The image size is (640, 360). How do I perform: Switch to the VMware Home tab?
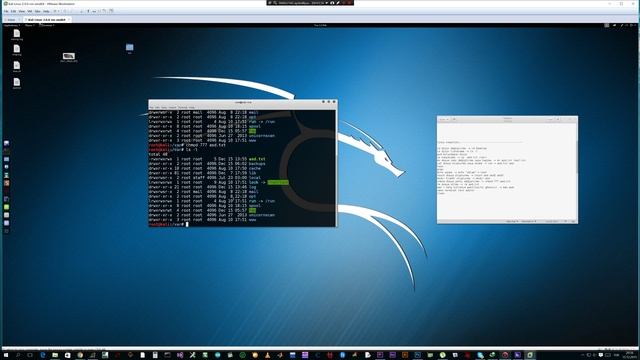pos(11,20)
